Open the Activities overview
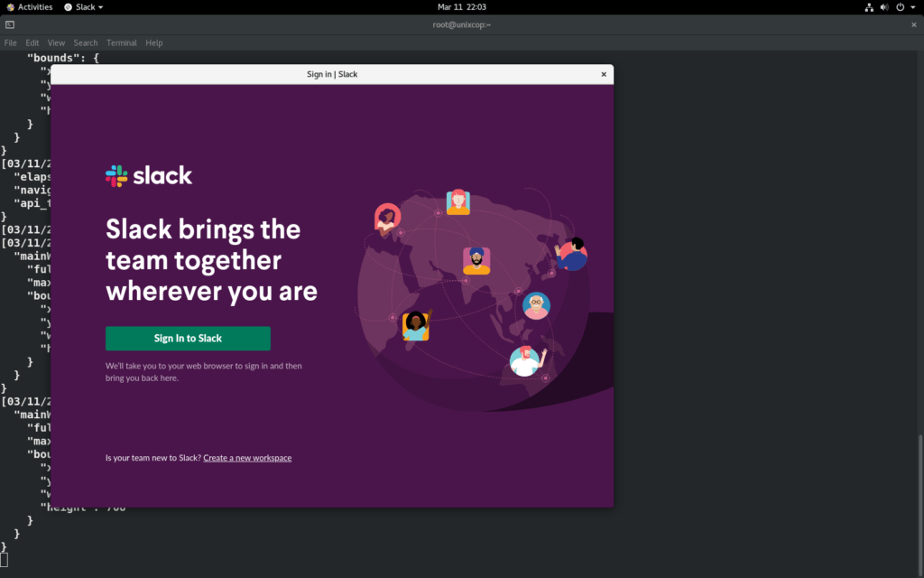Screen dimensions: 924x578 pyautogui.click(x=30, y=7)
